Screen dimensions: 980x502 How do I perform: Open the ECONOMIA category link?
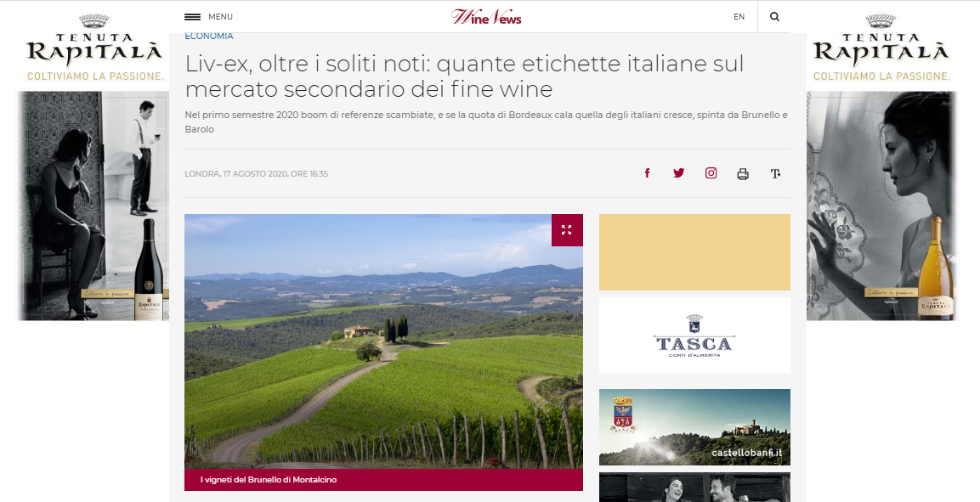click(209, 37)
